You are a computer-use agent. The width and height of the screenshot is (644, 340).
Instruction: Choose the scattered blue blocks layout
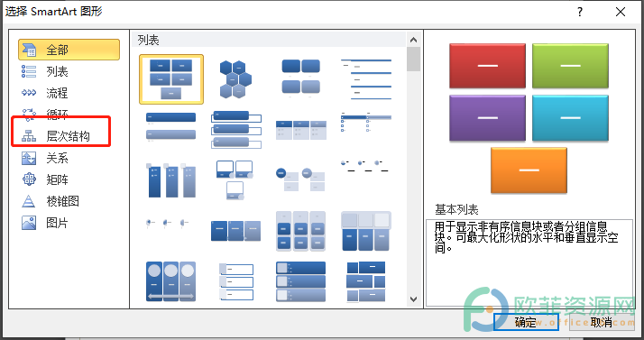[366, 281]
